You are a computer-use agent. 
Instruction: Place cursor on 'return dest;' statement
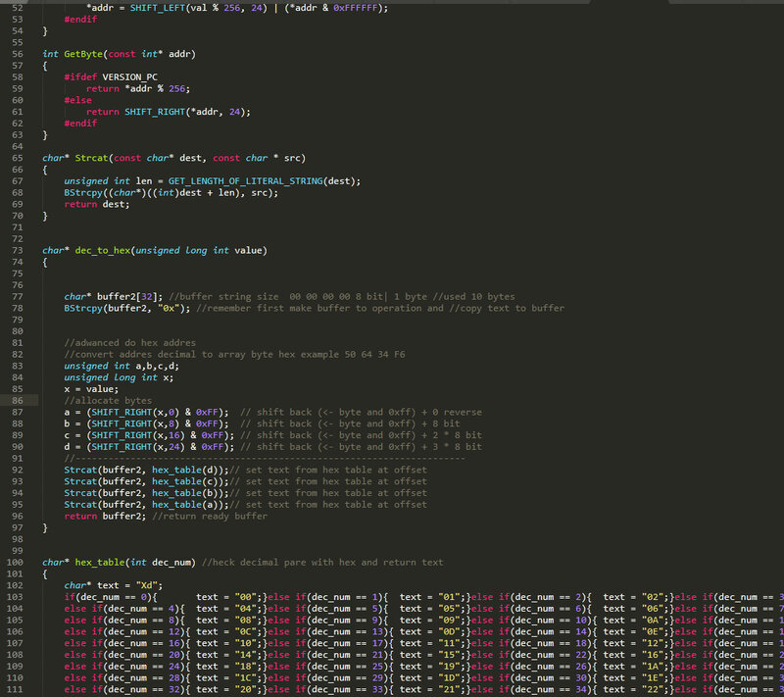pos(96,204)
